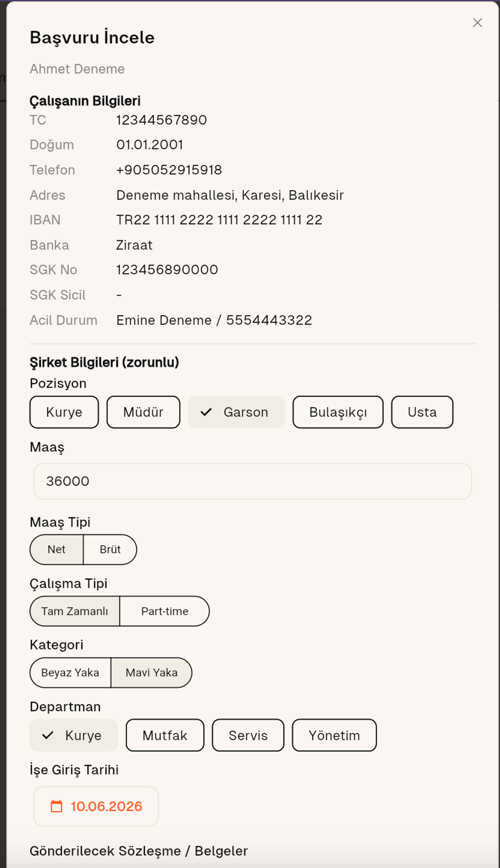Select Part-time work type
Viewport: 500px width, 868px height.
pos(165,611)
